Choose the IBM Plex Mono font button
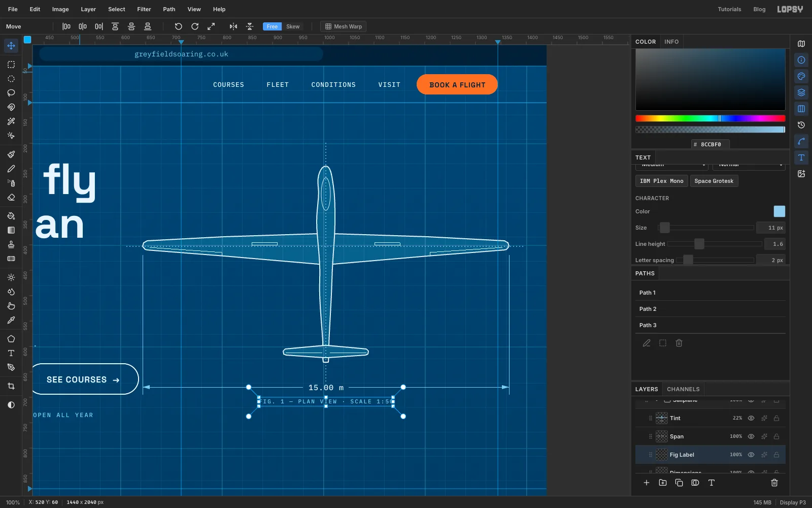This screenshot has width=812, height=508. click(662, 181)
